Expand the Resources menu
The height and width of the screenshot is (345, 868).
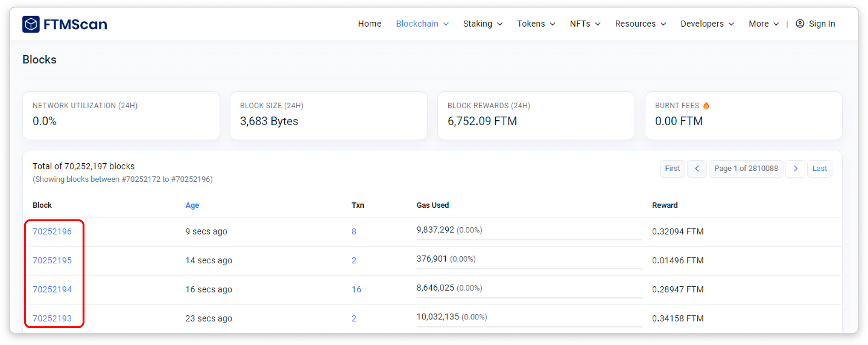coord(640,24)
